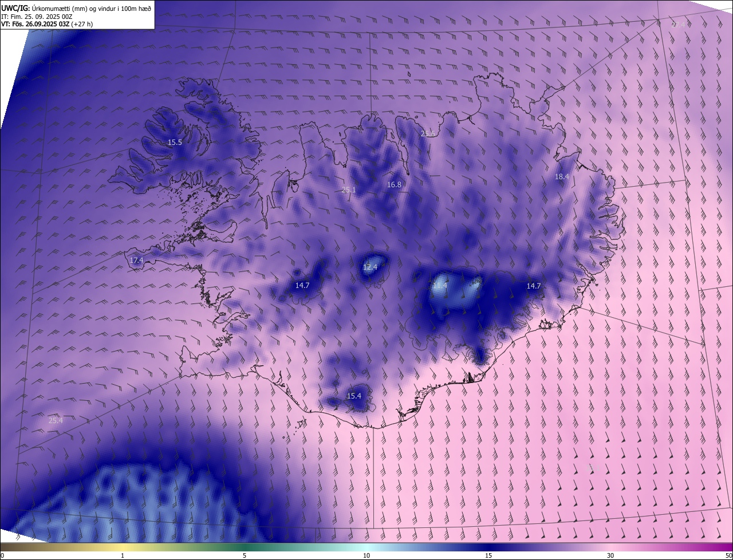Click the 14.7 label nearest the 11.4 value
Viewport: 733px width, 560px height.
(x=534, y=285)
